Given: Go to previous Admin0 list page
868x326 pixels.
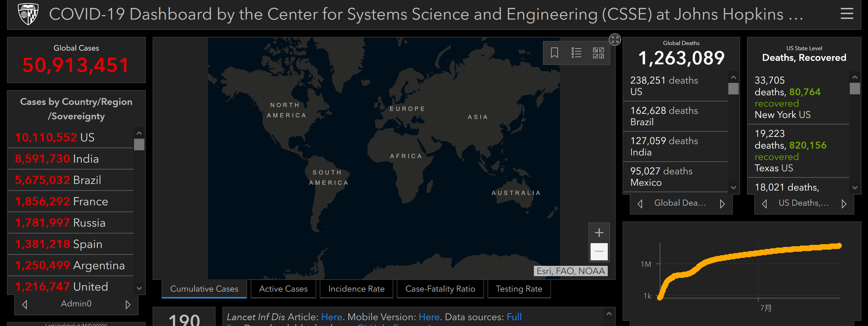Looking at the screenshot, I should 25,304.
